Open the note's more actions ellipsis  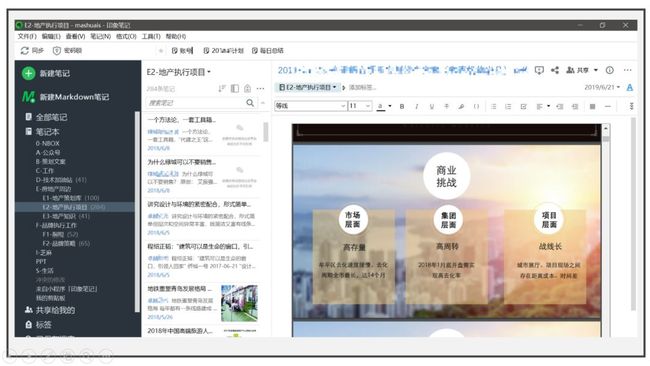(628, 70)
